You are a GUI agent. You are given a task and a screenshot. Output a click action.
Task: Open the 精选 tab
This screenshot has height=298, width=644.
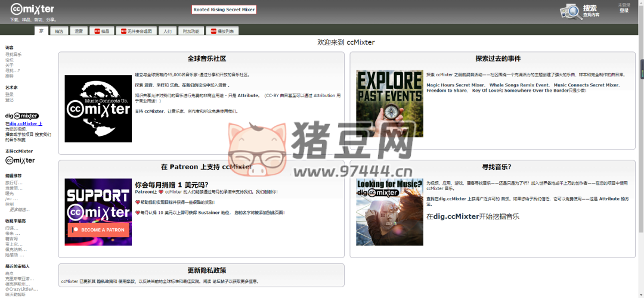[59, 30]
